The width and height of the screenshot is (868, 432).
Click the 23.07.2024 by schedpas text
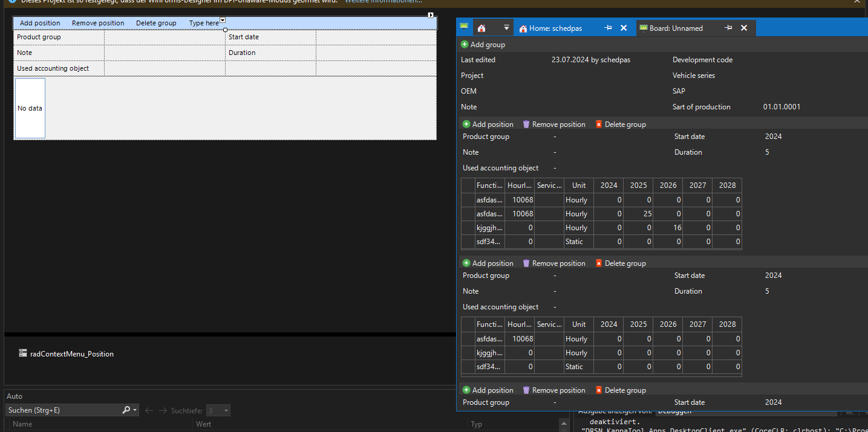590,59
